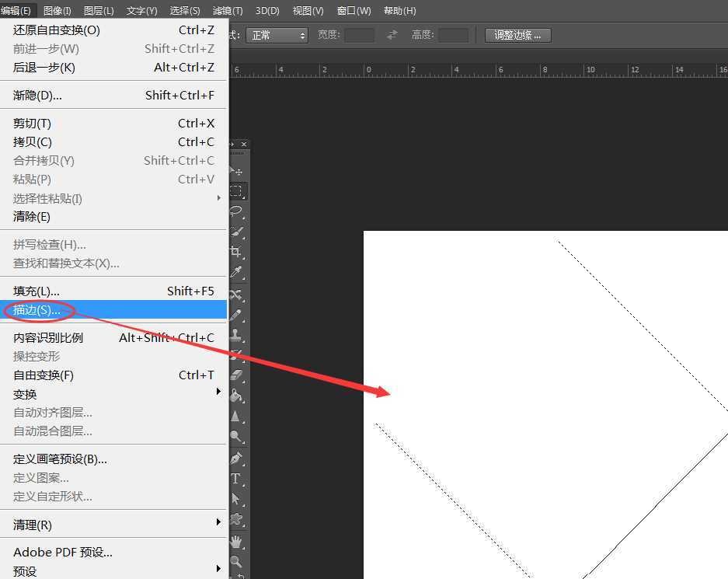Activate the Clone Stamp tool
The height and width of the screenshot is (579, 728).
tap(236, 336)
